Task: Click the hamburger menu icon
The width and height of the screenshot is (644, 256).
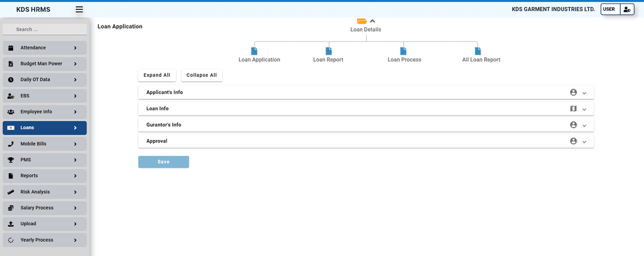Action: [79, 10]
